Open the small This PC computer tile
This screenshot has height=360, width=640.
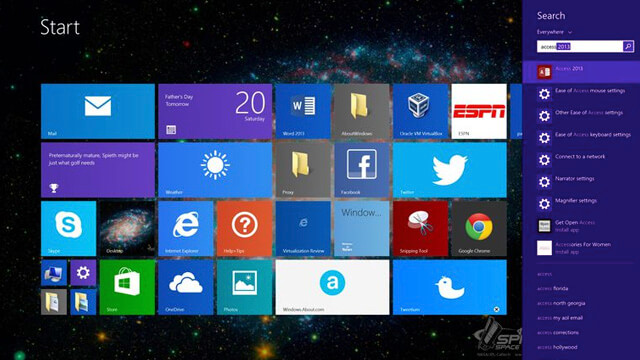(x=54, y=273)
